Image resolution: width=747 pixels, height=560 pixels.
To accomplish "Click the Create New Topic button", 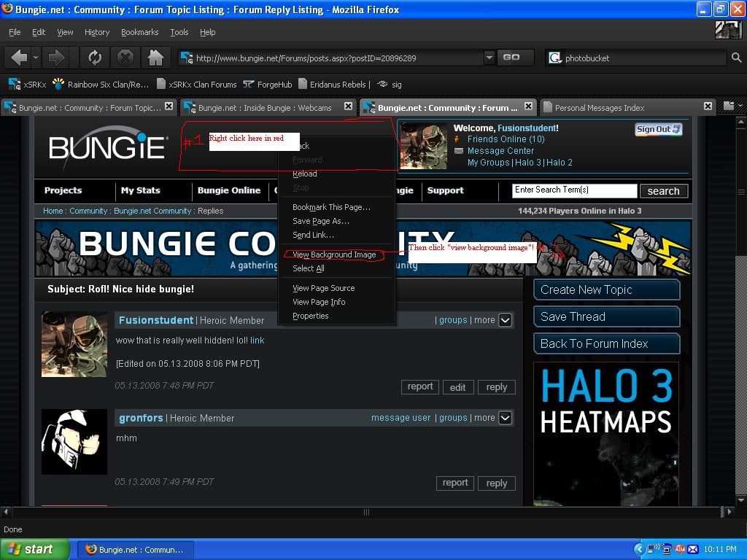I will pyautogui.click(x=606, y=289).
